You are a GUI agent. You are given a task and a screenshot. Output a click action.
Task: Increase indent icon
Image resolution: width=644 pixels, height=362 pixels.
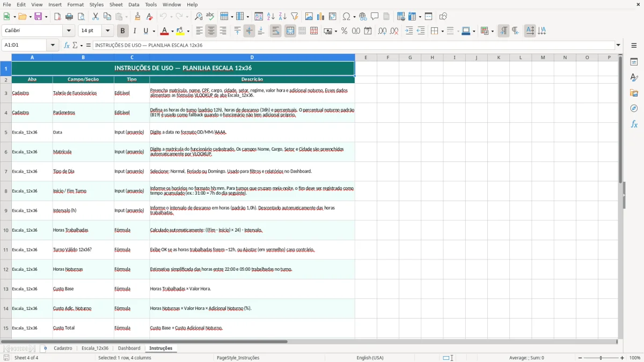(408, 31)
